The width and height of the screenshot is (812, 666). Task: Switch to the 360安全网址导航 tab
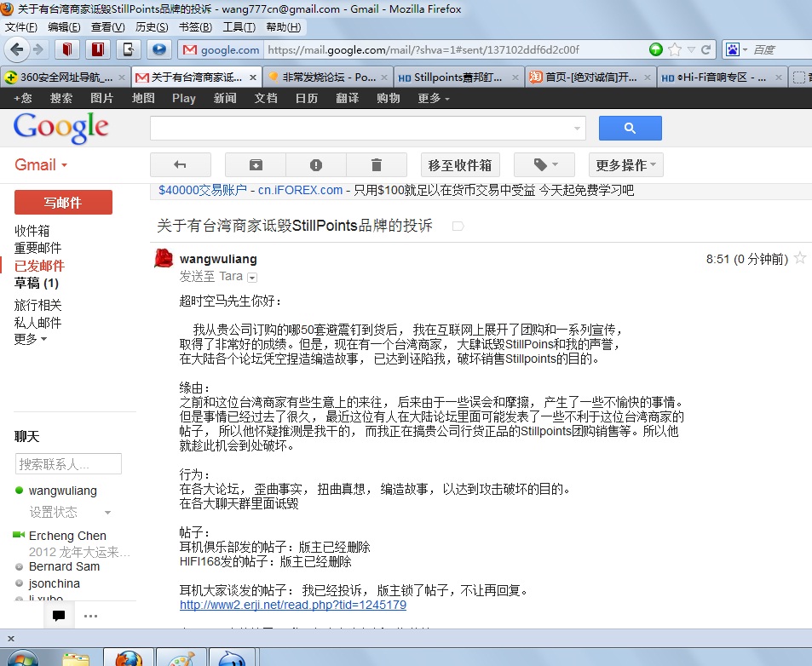(65, 78)
